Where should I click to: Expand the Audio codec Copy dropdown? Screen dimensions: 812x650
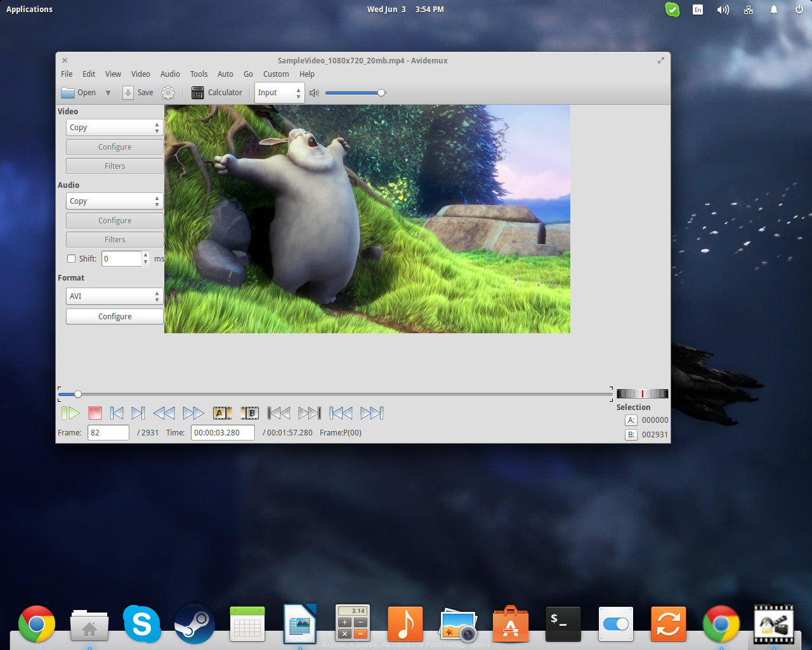click(115, 201)
